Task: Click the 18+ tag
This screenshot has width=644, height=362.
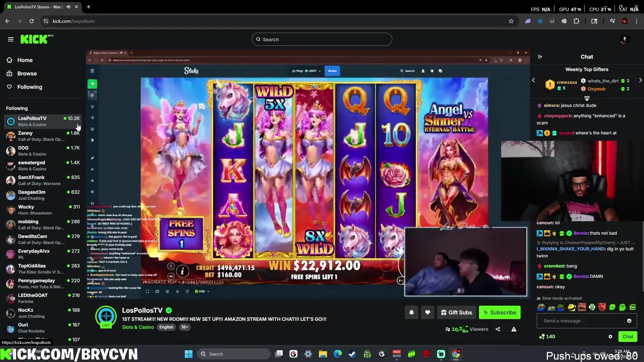Action: [185, 327]
